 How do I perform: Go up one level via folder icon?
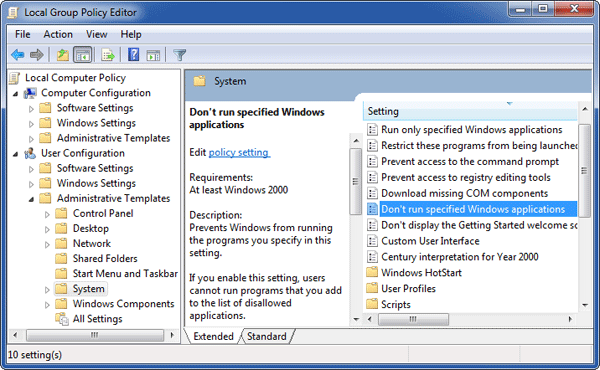click(63, 55)
